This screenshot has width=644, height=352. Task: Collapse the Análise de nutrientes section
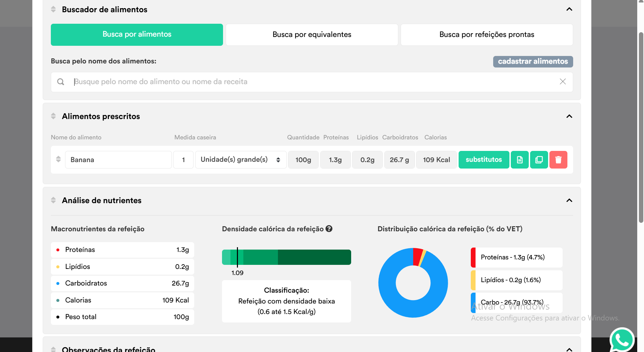(x=569, y=200)
